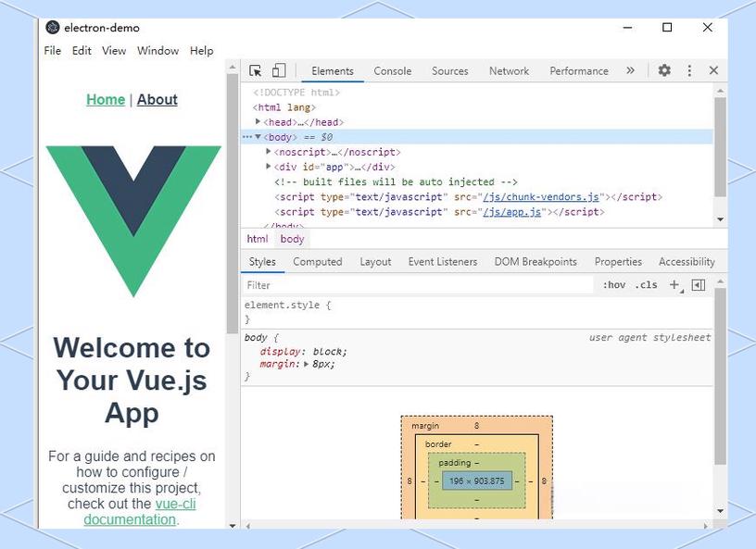The width and height of the screenshot is (756, 549).
Task: Show more DevTools tabs chevron
Action: click(630, 70)
